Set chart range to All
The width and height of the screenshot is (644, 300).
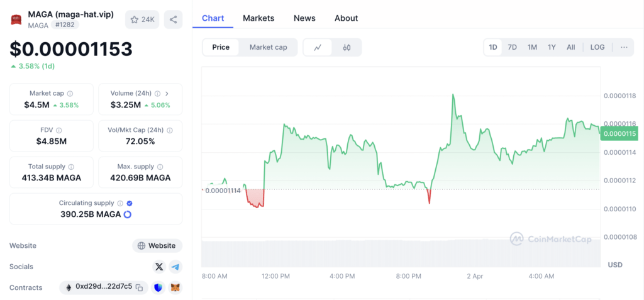click(x=571, y=47)
